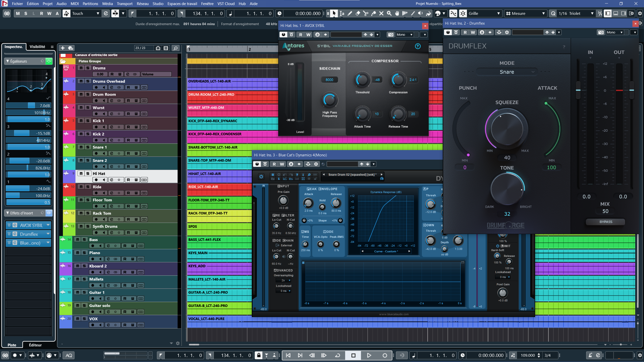Screen dimensions: 644x362
Task: Open the Transport menu
Action: pos(125,4)
